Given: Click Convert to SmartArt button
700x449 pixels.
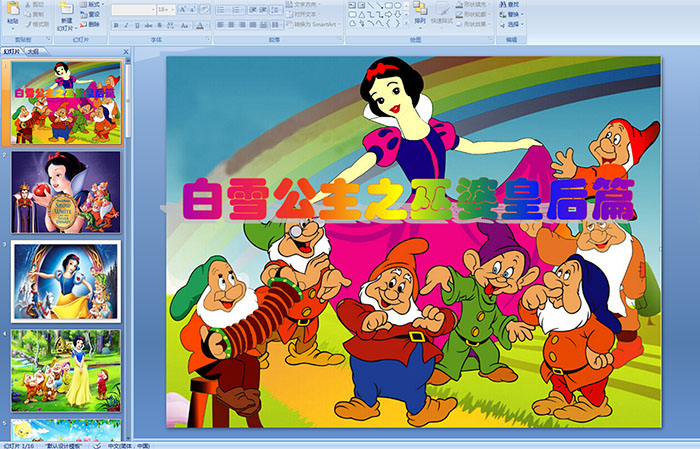Looking at the screenshot, I should 313,24.
